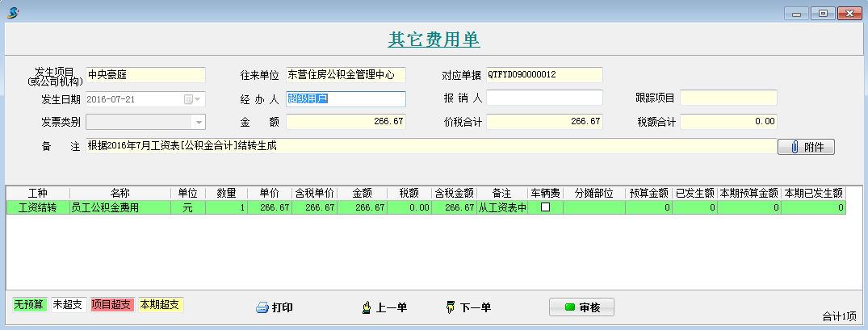Click the 本期超支 yellow legend swatch
Viewport: 868px width, 330px height.
[x=161, y=305]
